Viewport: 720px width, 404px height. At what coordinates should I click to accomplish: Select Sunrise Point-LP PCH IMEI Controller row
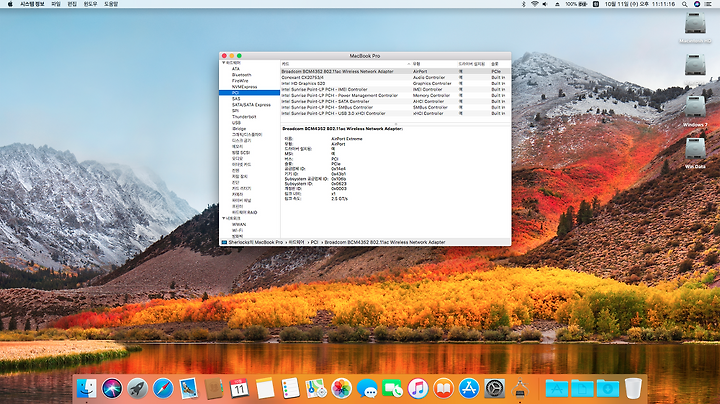tap(395, 90)
